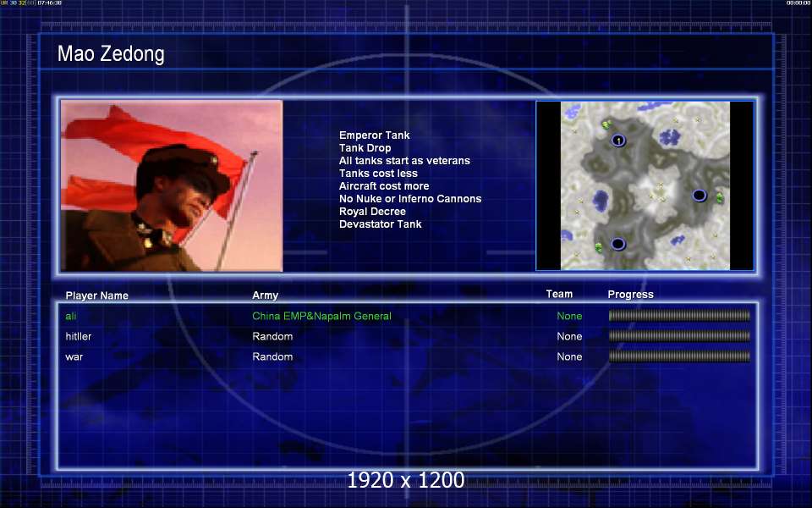Select player hitller in the list

coord(79,336)
